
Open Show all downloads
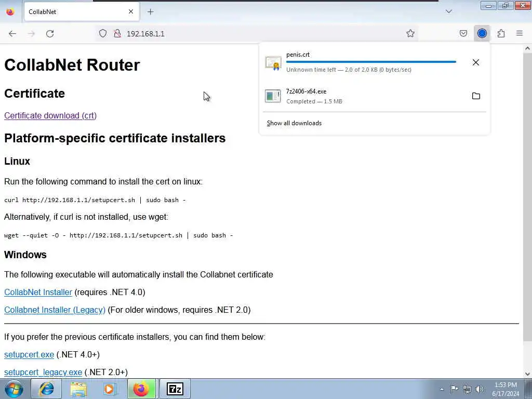[x=294, y=123]
